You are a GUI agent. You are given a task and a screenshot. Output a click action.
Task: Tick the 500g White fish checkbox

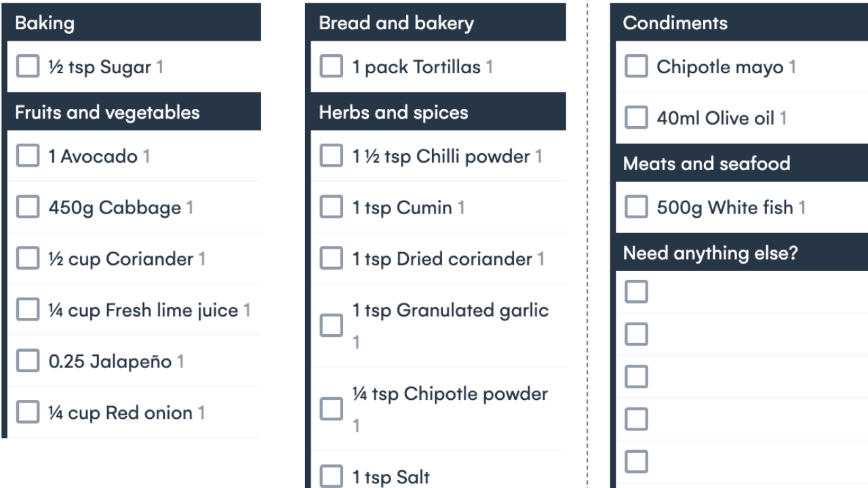coord(636,207)
